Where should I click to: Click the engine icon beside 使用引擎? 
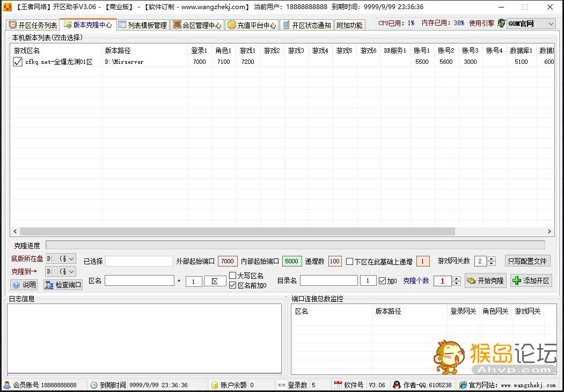(x=501, y=24)
